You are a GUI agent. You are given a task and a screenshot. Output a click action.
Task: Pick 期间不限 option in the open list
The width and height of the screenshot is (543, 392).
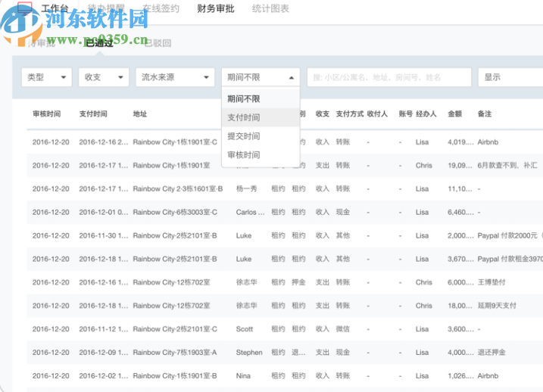coord(244,98)
